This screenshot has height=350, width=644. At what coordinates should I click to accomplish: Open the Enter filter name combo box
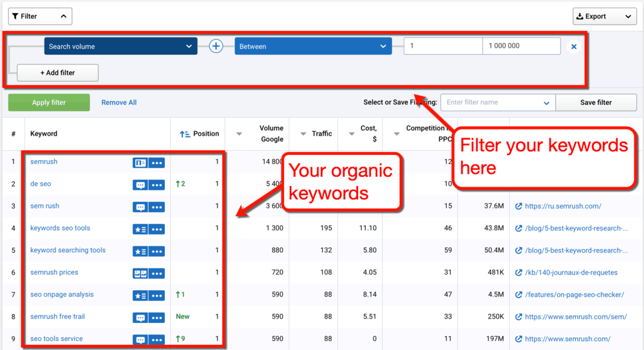tap(498, 102)
